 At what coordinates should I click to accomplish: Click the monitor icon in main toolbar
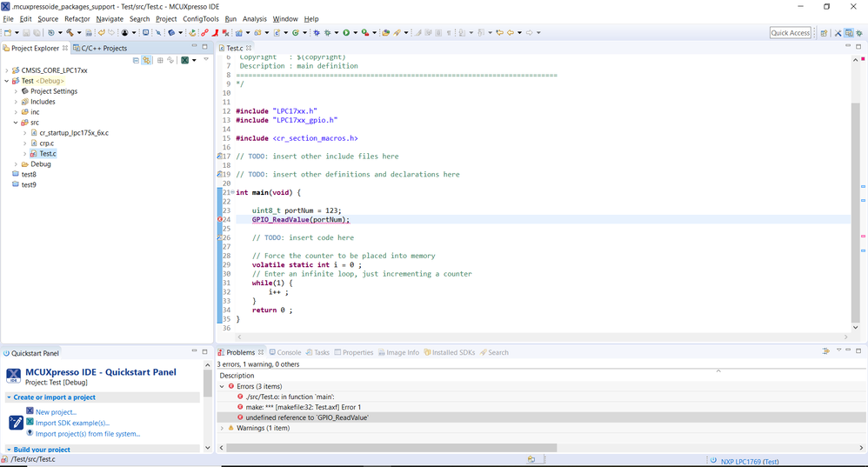(145, 33)
